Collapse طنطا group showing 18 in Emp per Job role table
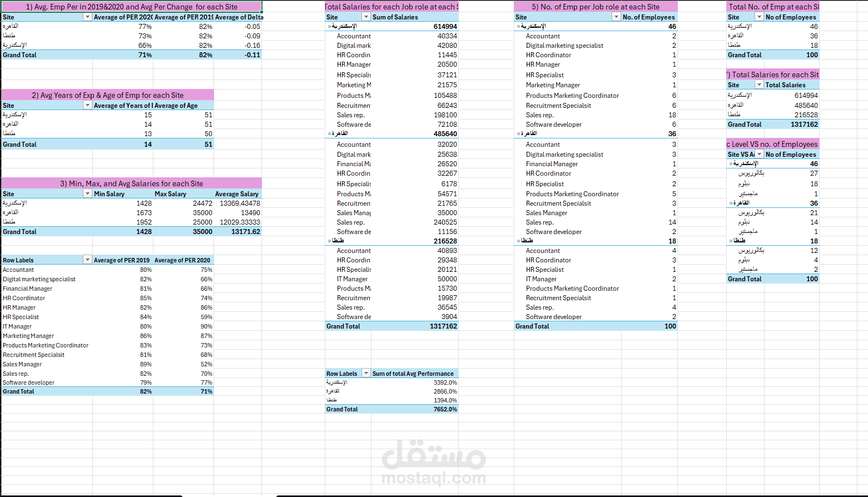Image resolution: width=868 pixels, height=497 pixels. pyautogui.click(x=518, y=241)
